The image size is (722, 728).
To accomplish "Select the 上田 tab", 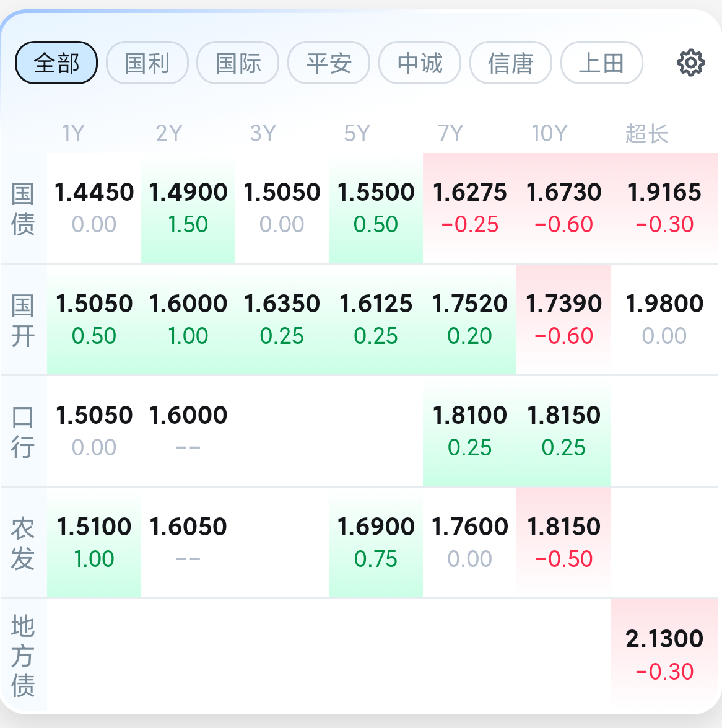I will click(x=602, y=63).
